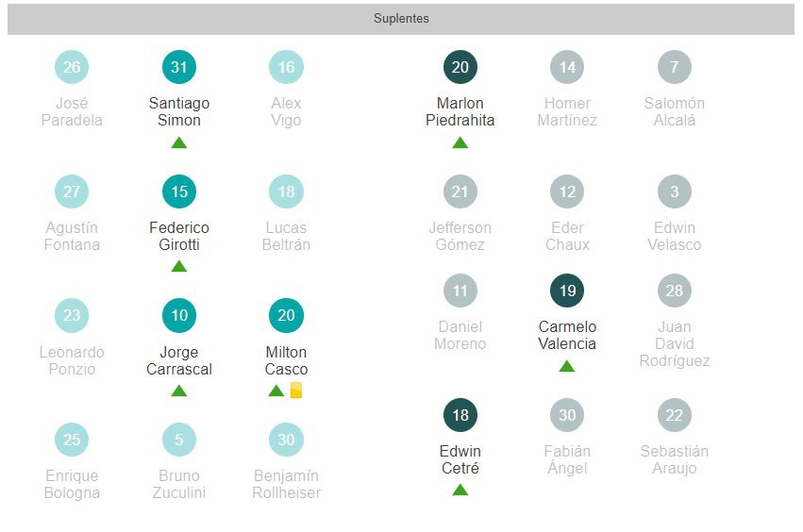Screen dimensions: 803x532
Task: Click the green arrow under Santiago Simon
Action: pos(179,142)
